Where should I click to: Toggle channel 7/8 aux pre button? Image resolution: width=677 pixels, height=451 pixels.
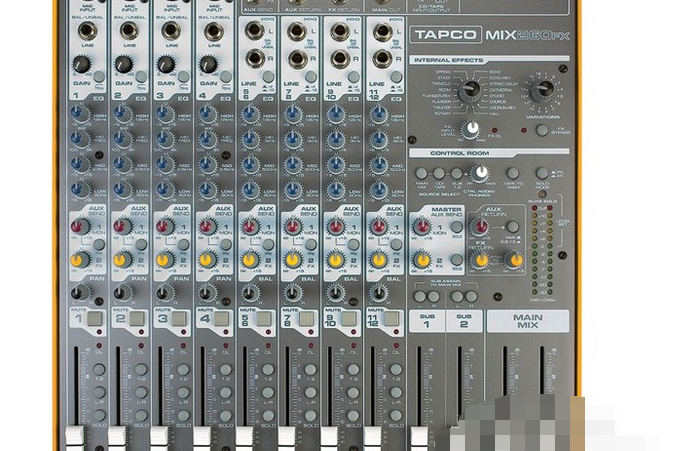[x=311, y=245]
